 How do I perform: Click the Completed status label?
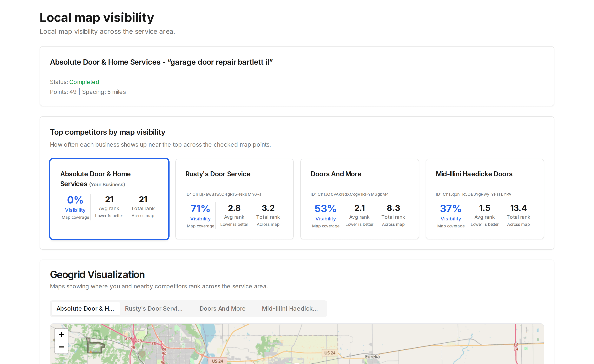[84, 82]
